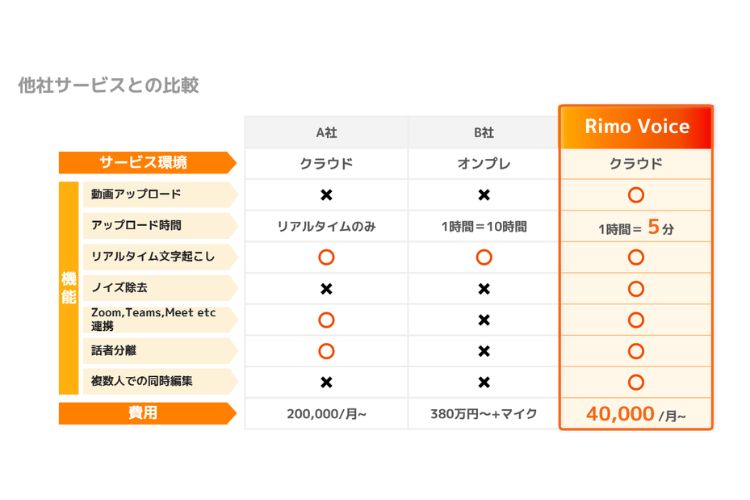Select the B社 column header
The height and width of the screenshot is (500, 750).
(x=484, y=132)
